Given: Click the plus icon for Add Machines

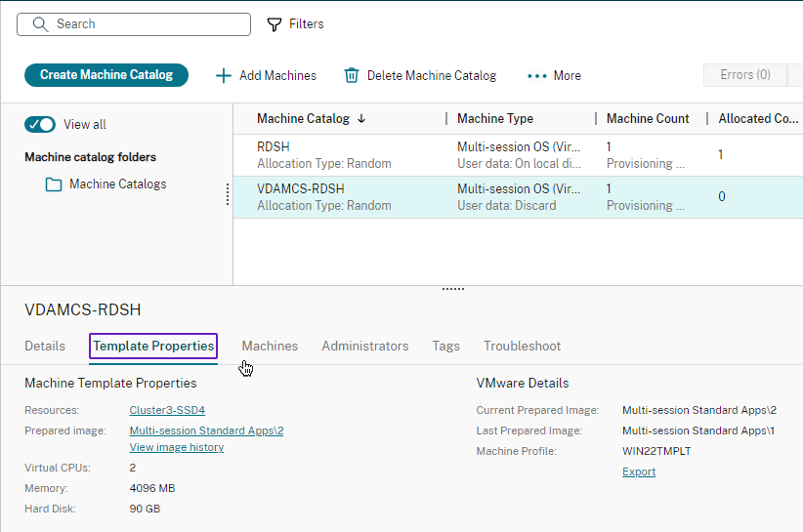Looking at the screenshot, I should pyautogui.click(x=224, y=76).
